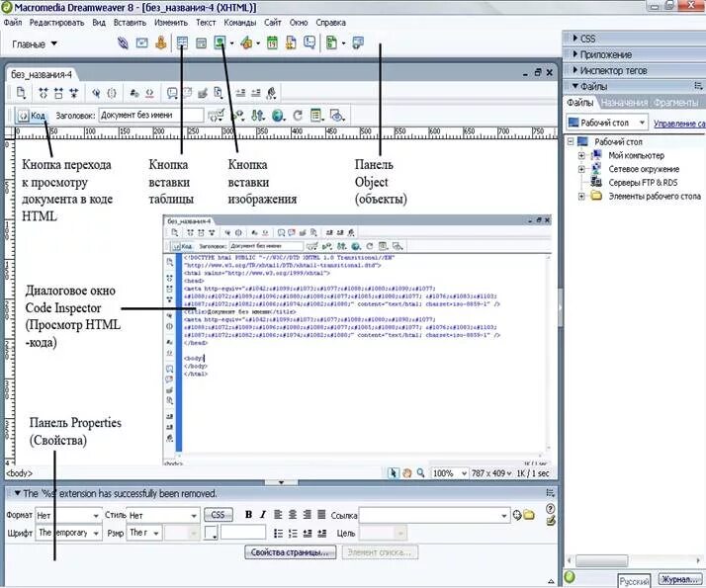This screenshot has height=588, width=706.
Task: Click the CSS button in Properties
Action: tap(218, 515)
